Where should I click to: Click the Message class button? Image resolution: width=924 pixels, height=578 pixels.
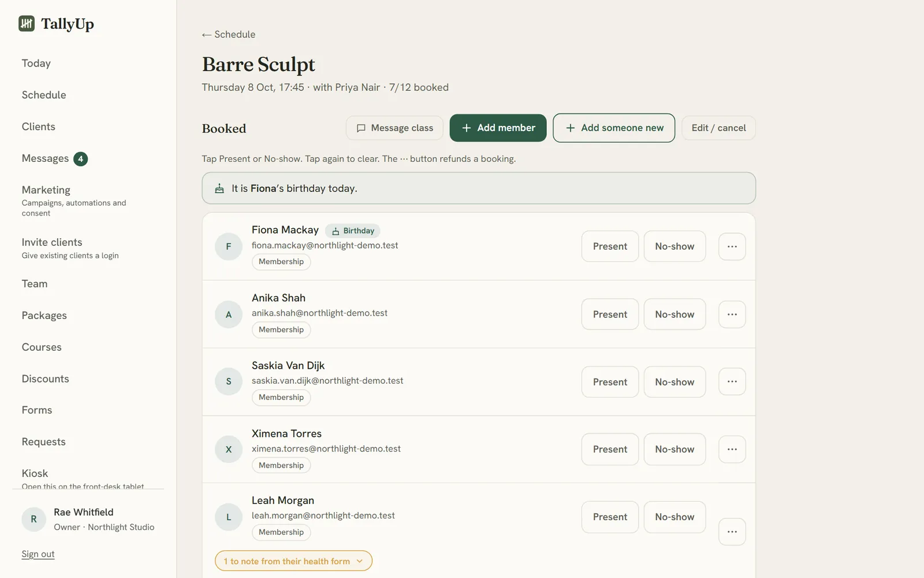[x=394, y=128]
